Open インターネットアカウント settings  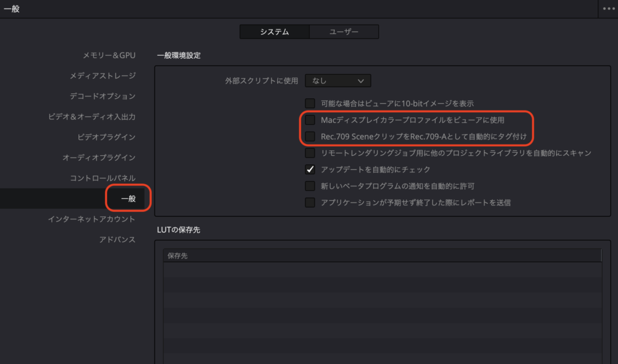pyautogui.click(x=91, y=219)
